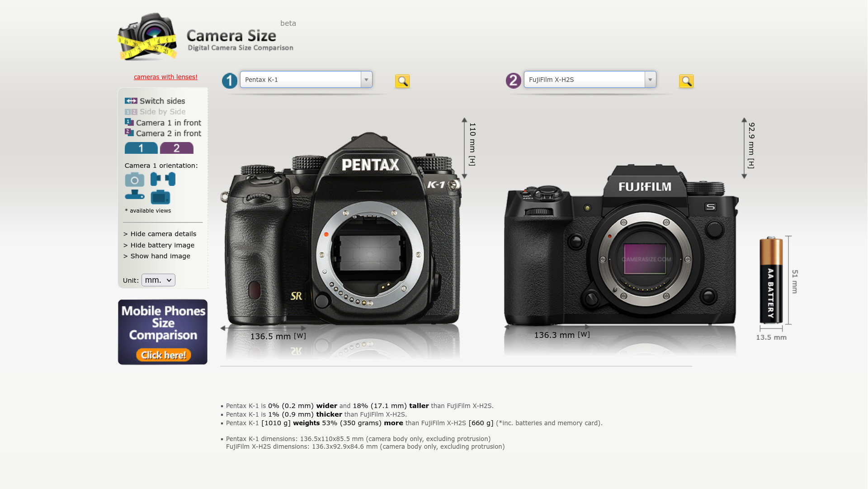Click the FujiFilm X-H2S dropdown arrow
Image resolution: width=868 pixels, height=489 pixels.
pos(651,80)
